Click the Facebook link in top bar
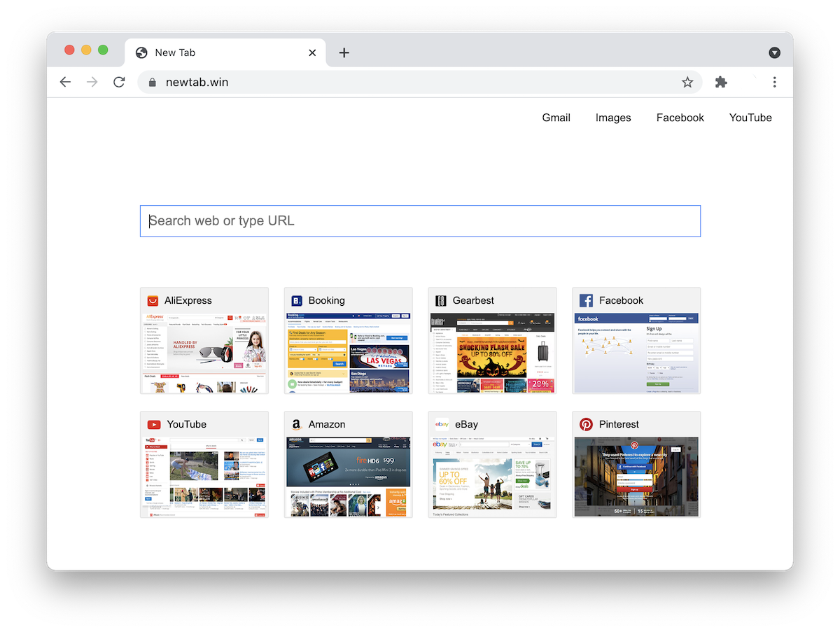 (680, 118)
